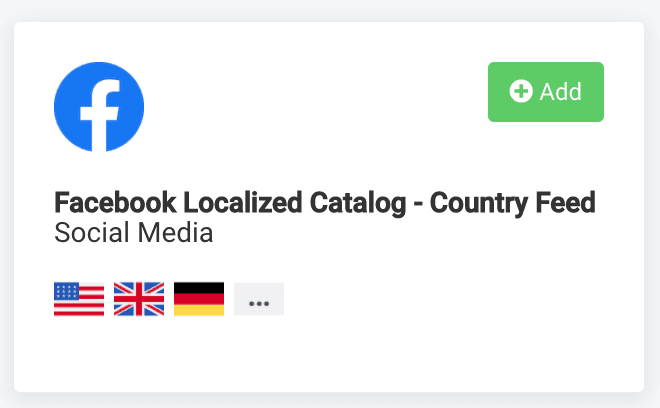Pick the stars and stripes flag
The width and height of the screenshot is (660, 408).
coord(79,299)
